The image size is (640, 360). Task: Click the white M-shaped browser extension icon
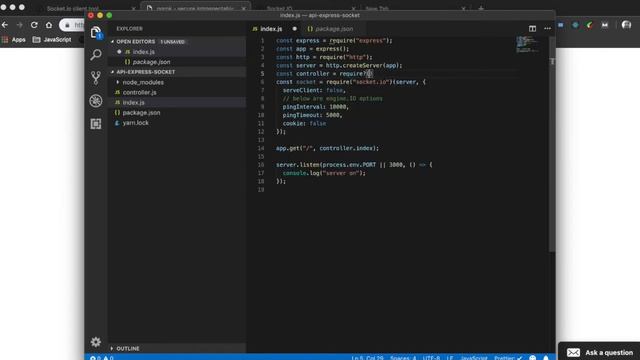(x=604, y=25)
